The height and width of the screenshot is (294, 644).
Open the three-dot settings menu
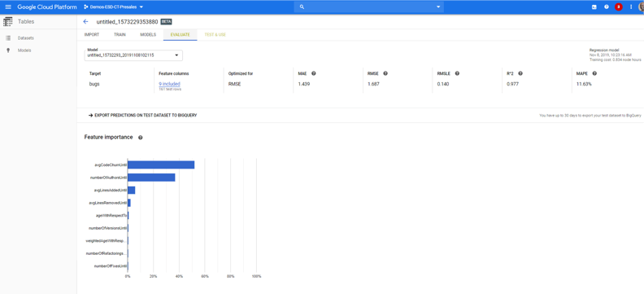[631, 7]
